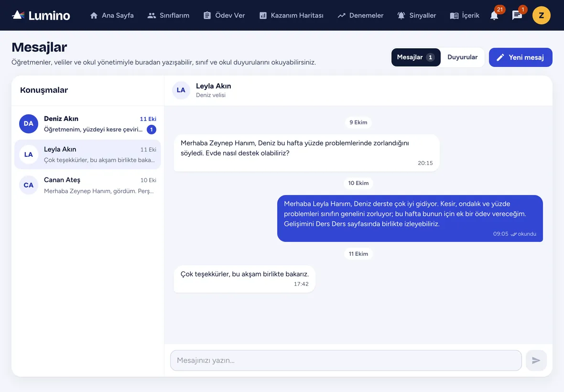The height and width of the screenshot is (392, 564).
Task: Open Sinyaller in the navbar
Action: [x=416, y=15]
